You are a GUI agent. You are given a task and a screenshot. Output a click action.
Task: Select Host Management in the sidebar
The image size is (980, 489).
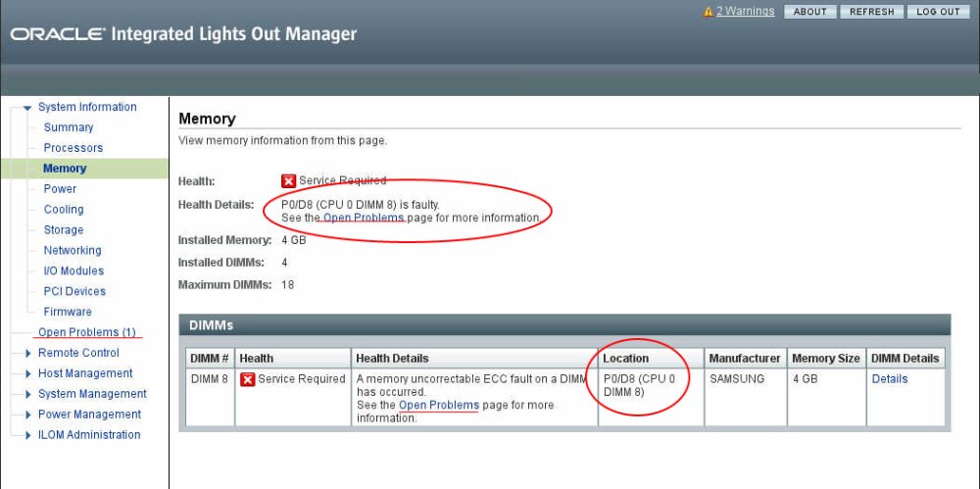coord(85,373)
